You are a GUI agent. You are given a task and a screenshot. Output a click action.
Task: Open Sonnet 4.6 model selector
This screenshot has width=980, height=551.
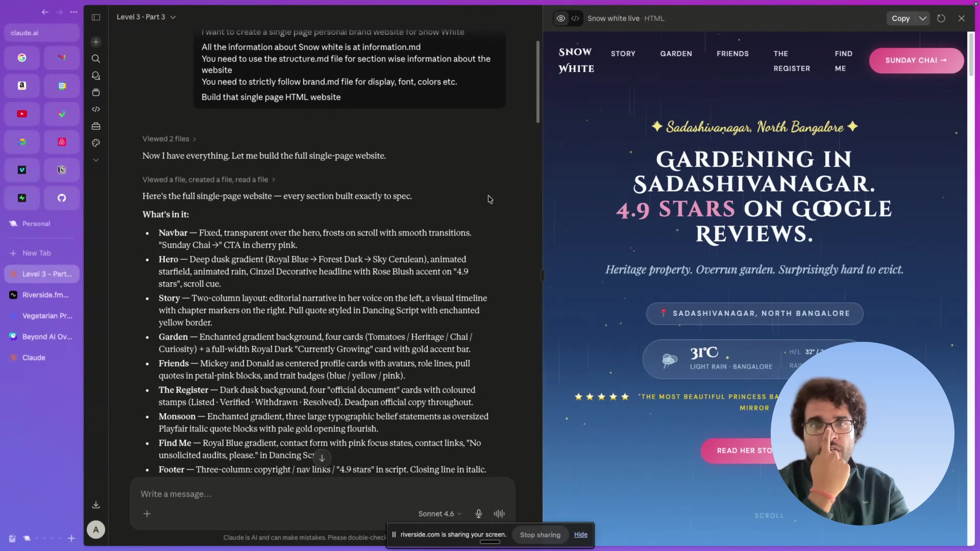[x=440, y=514]
